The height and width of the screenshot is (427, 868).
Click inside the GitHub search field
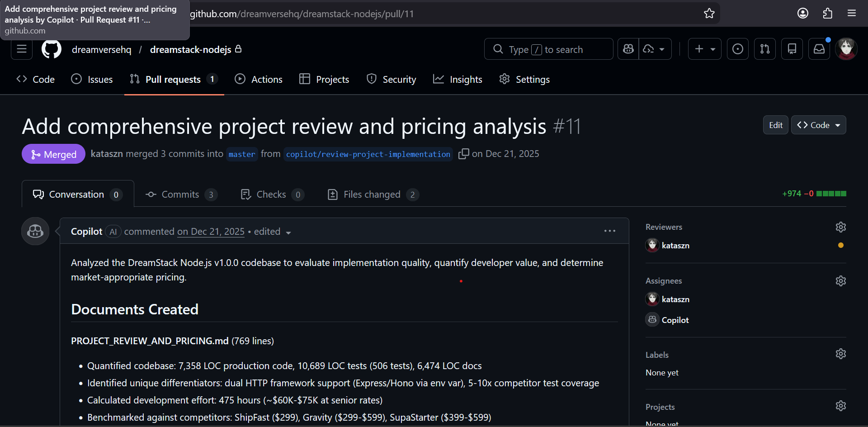(x=548, y=49)
